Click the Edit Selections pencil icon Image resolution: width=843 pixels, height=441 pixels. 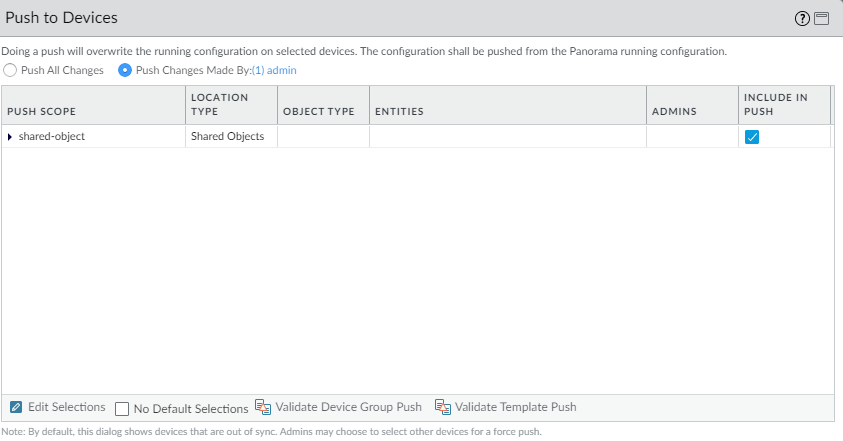(x=16, y=407)
